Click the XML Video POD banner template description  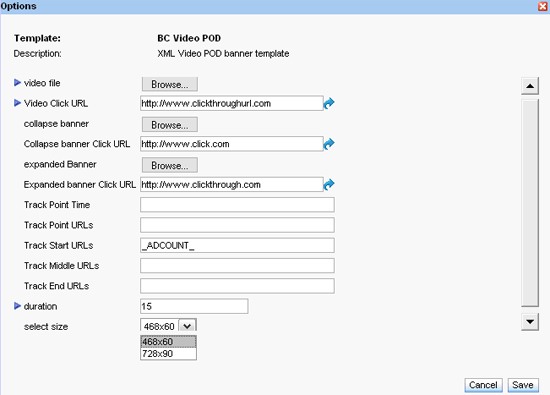pyautogui.click(x=223, y=54)
